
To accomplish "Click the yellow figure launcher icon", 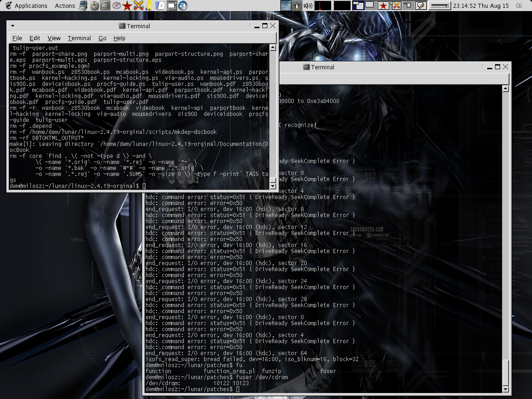I will tap(150, 6).
